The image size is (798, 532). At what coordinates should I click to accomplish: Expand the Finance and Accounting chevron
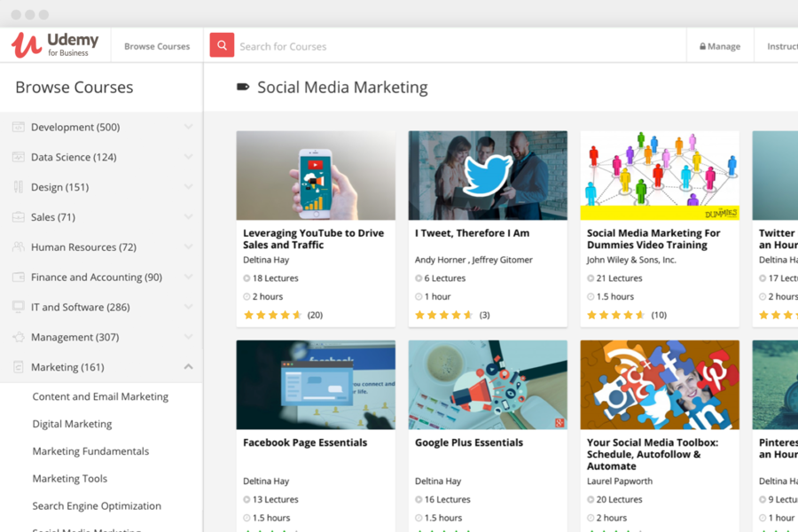[188, 277]
